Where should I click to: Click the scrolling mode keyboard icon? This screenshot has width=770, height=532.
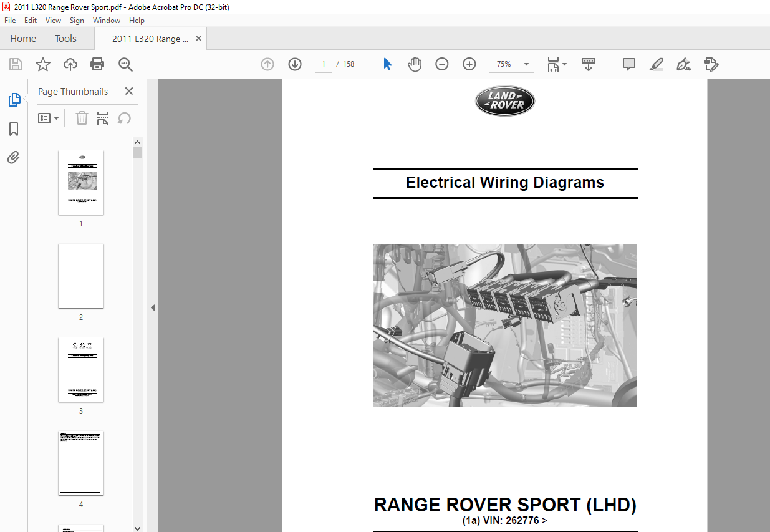pos(589,64)
